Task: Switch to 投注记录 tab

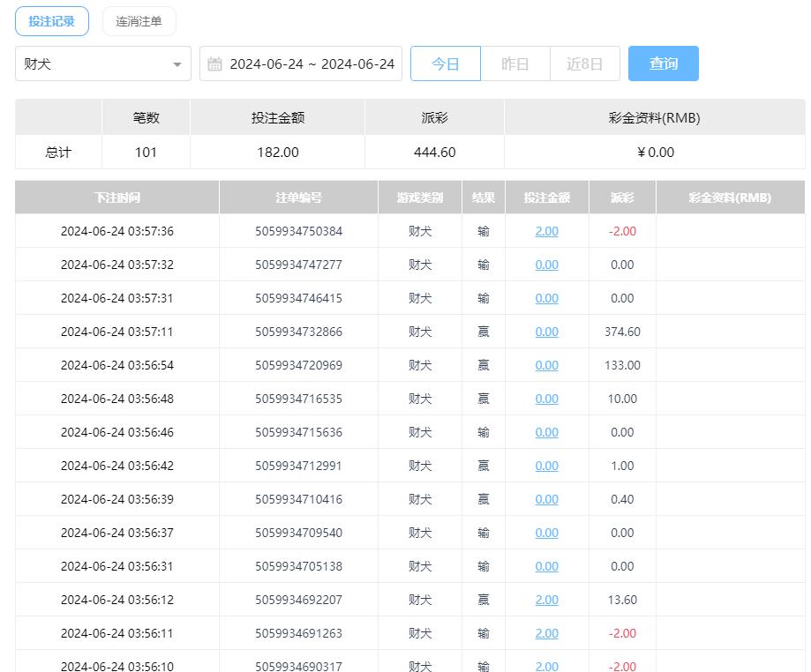Action: coord(52,21)
